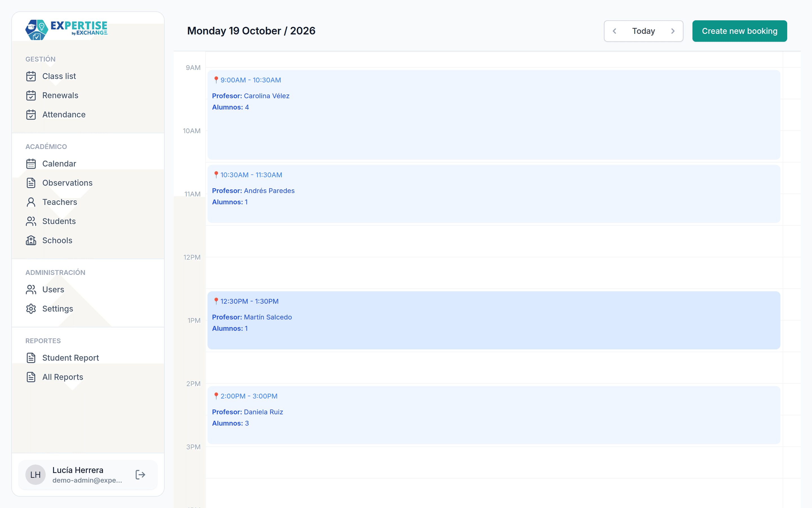Go to previous day with left chevron
Screen dimensions: 812x508
click(614, 31)
